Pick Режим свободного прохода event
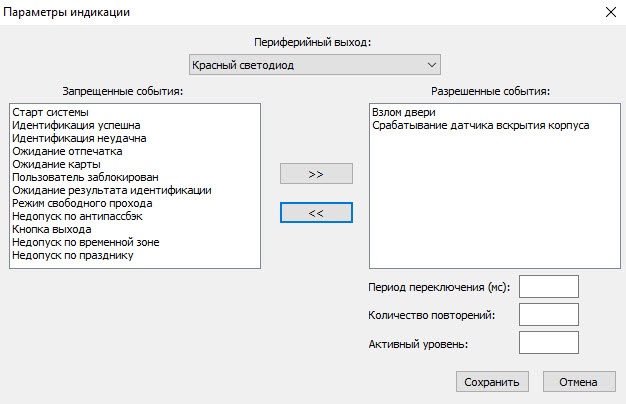This screenshot has width=626, height=404. (82, 203)
